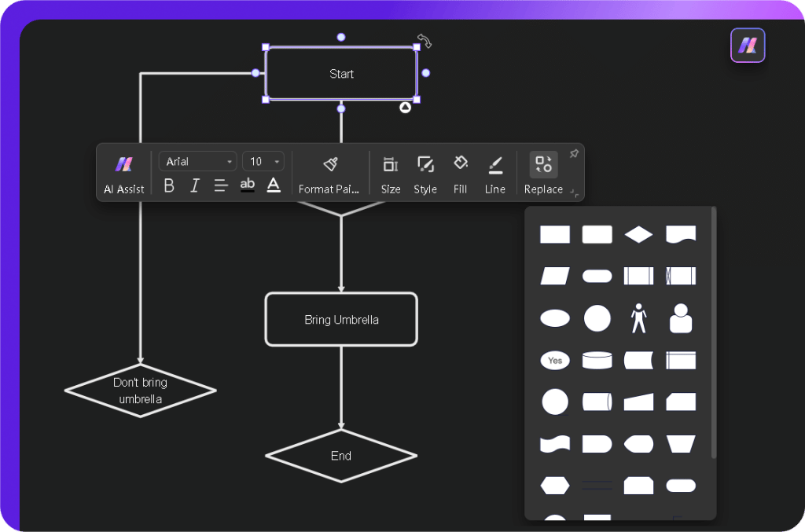Click the 'Bring Umbrella' flowchart node
The image size is (805, 532).
(x=341, y=319)
